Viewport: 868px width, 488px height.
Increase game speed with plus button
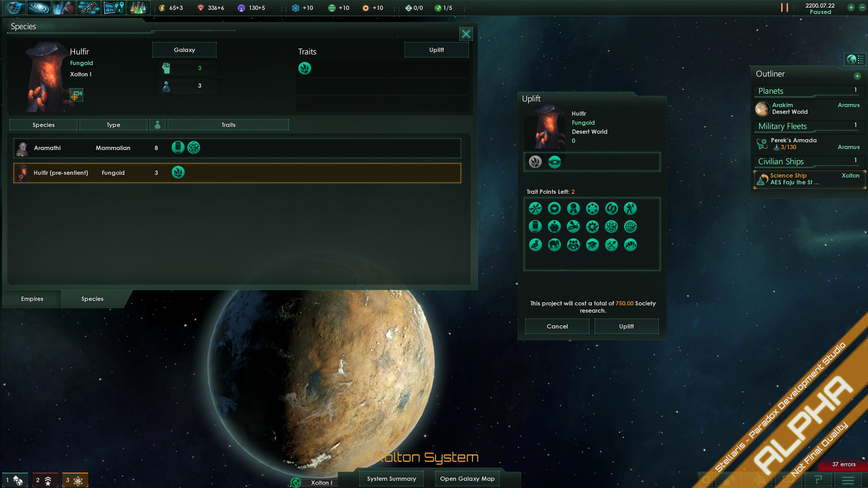(x=851, y=7)
